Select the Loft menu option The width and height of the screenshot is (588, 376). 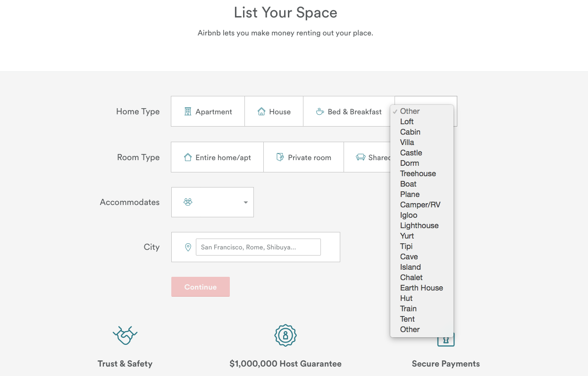tap(407, 121)
